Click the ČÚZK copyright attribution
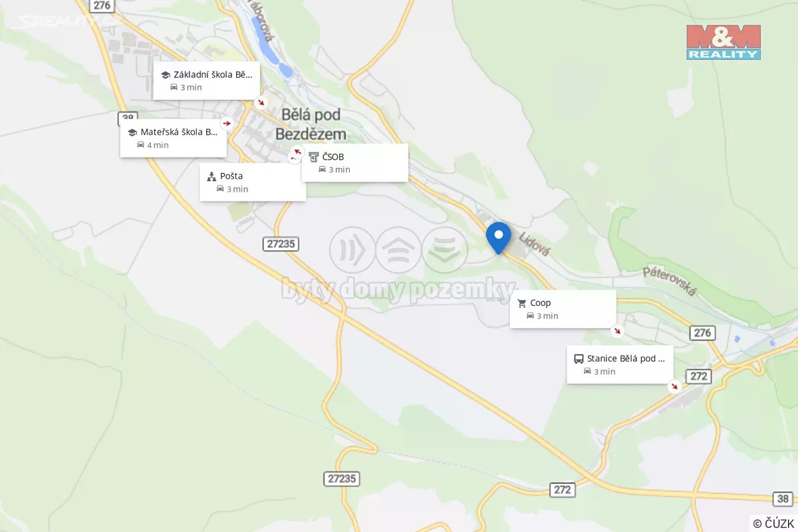The height and width of the screenshot is (532, 798). click(x=773, y=523)
